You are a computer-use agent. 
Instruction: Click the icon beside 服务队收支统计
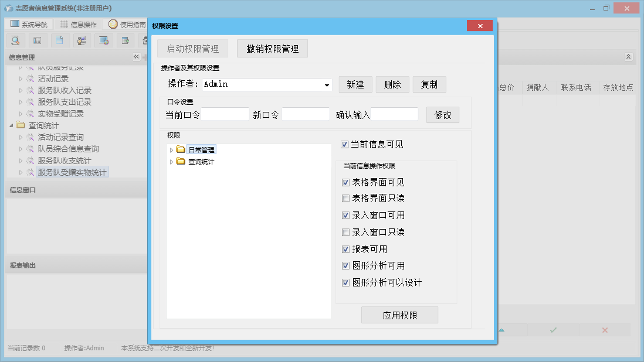click(30, 160)
